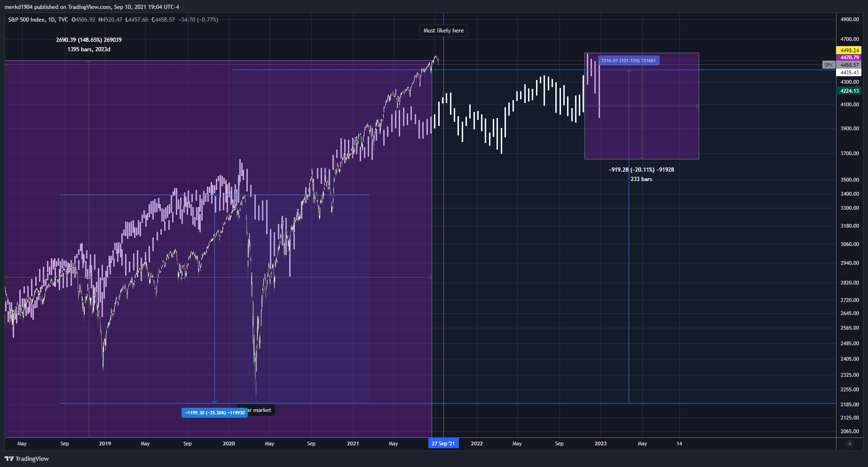Click the change value −34.70 (−0.77%)
The width and height of the screenshot is (868, 467).
[x=198, y=20]
